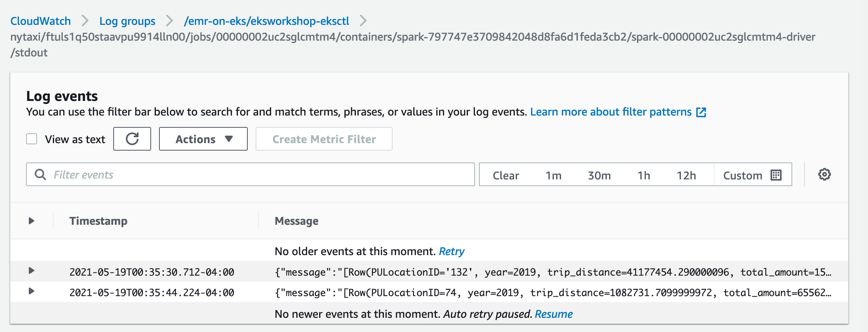The height and width of the screenshot is (332, 868).
Task: Open the Actions dropdown menu
Action: pyautogui.click(x=203, y=139)
